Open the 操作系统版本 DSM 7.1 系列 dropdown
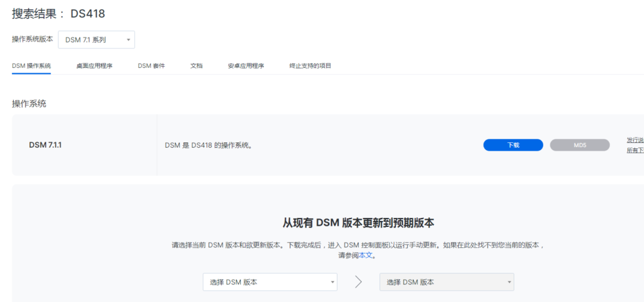This screenshot has height=302, width=644. click(96, 40)
